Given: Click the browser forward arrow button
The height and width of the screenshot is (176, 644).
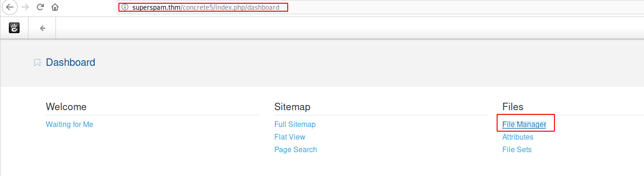Looking at the screenshot, I should click(x=25, y=7).
